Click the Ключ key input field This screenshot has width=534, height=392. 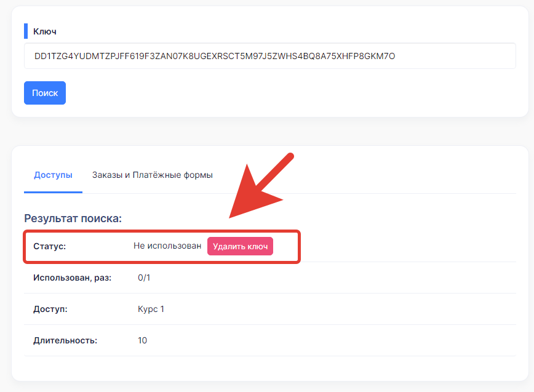tap(269, 56)
